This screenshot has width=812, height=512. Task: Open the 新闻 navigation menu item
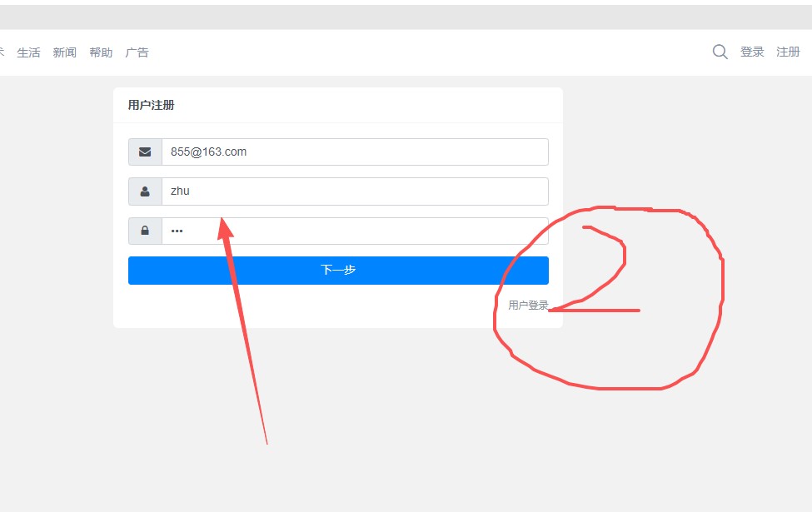(64, 52)
